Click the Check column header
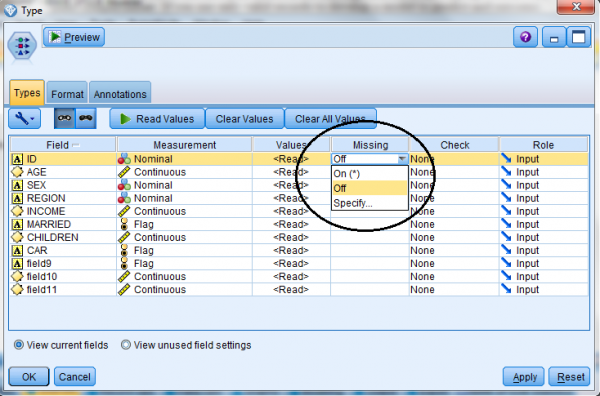This screenshot has height=396, width=600. 454,145
